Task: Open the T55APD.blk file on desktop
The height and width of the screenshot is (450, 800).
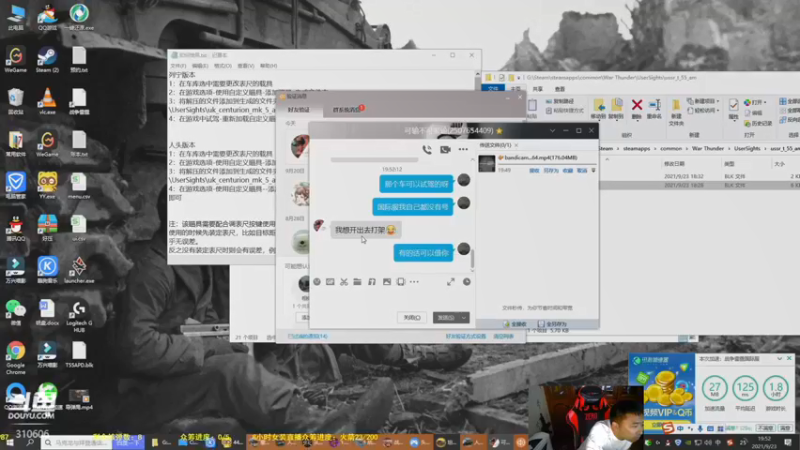Action: point(79,354)
